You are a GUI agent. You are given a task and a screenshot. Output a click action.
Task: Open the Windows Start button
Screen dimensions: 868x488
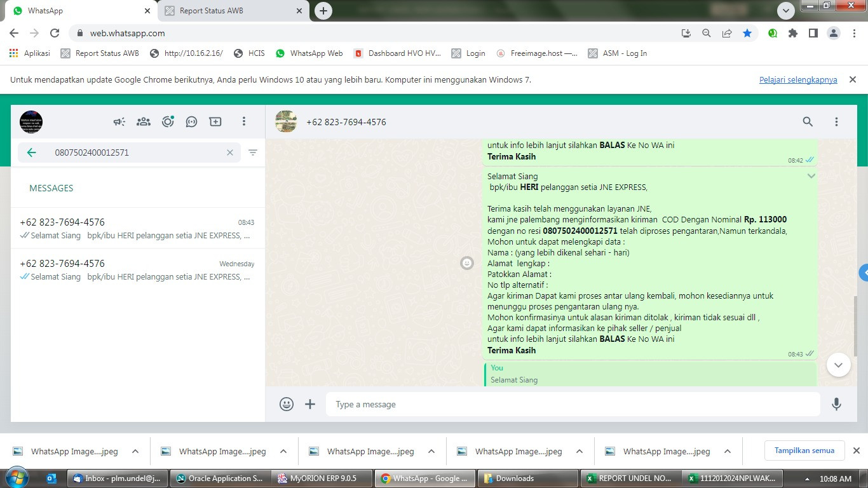pos(17,478)
